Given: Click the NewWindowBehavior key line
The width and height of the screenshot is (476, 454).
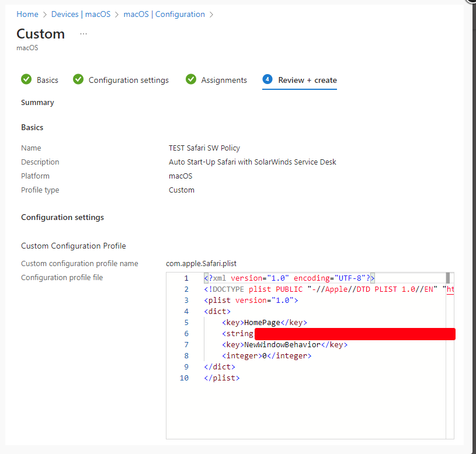Looking at the screenshot, I should (x=285, y=344).
